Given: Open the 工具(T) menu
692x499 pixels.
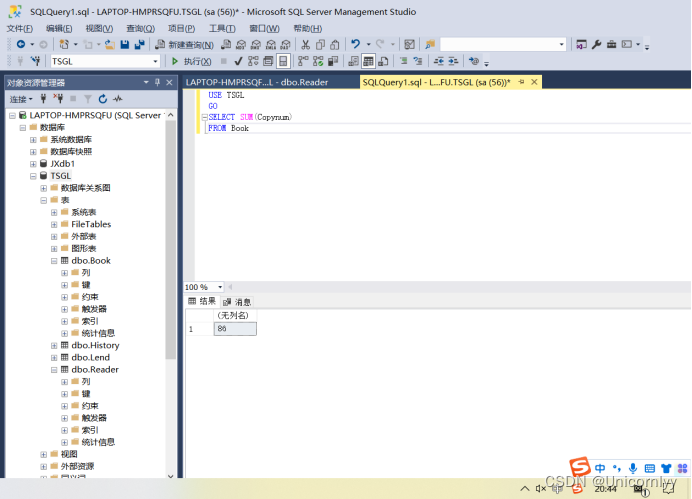Looking at the screenshot, I should click(x=222, y=29).
